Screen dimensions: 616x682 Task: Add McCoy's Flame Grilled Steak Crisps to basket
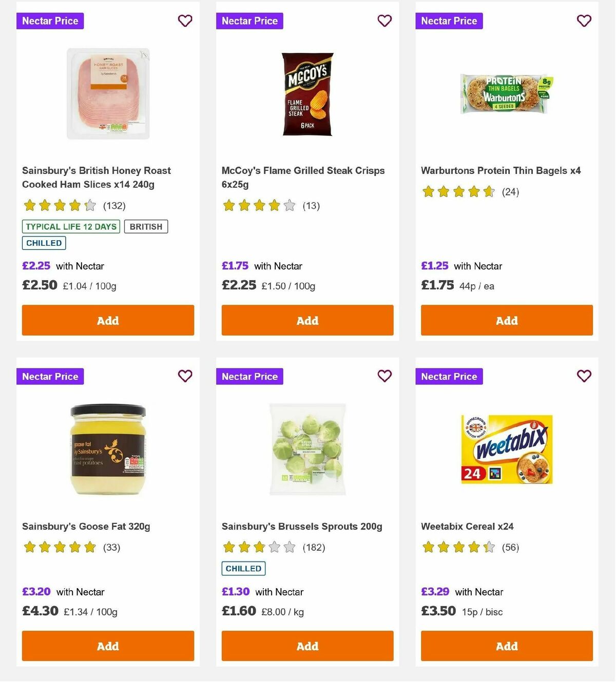coord(307,320)
